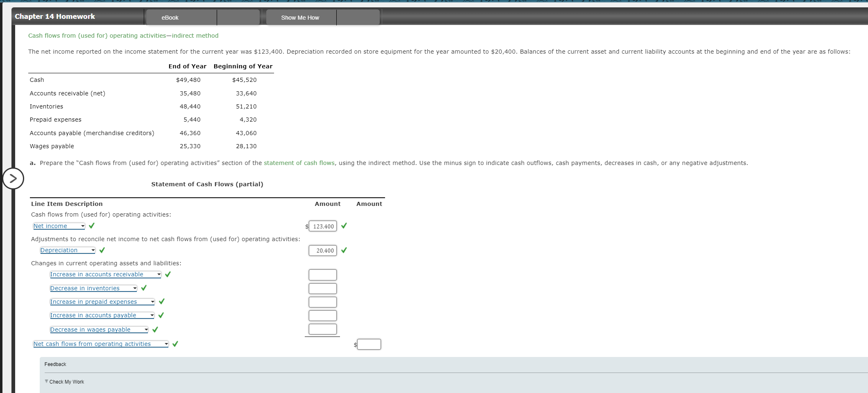Click the Show Me How button
868x393 pixels.
[300, 17]
